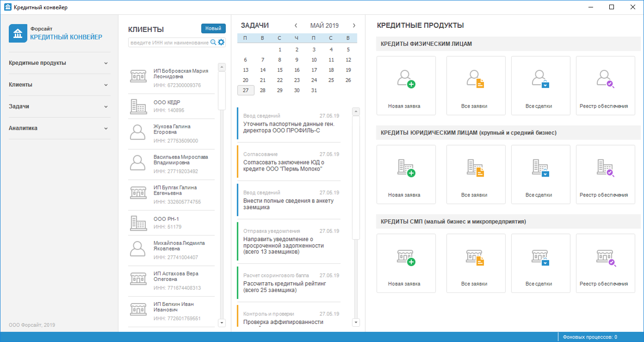Screen dimensions: 644x342
Task: Click tasks list scroll up arrow
Action: pyautogui.click(x=356, y=111)
